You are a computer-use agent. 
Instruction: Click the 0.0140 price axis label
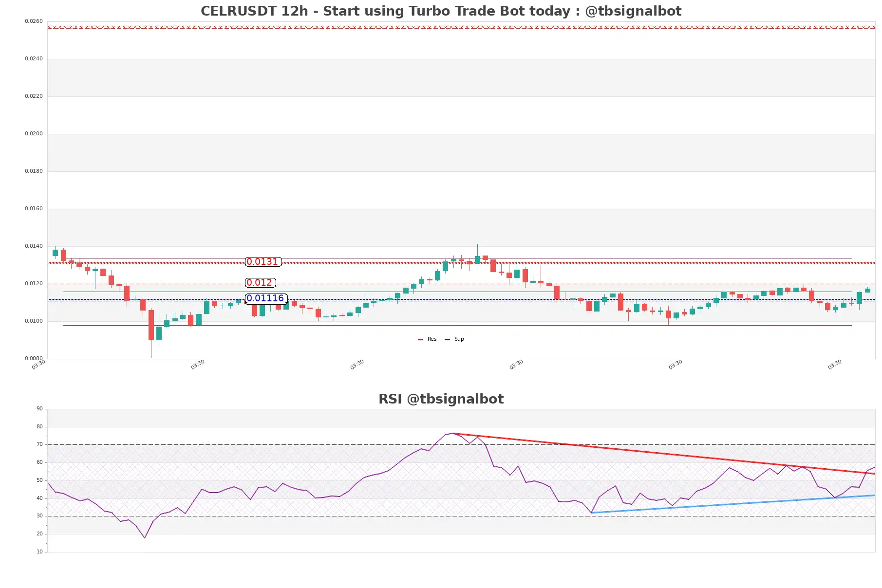click(34, 246)
